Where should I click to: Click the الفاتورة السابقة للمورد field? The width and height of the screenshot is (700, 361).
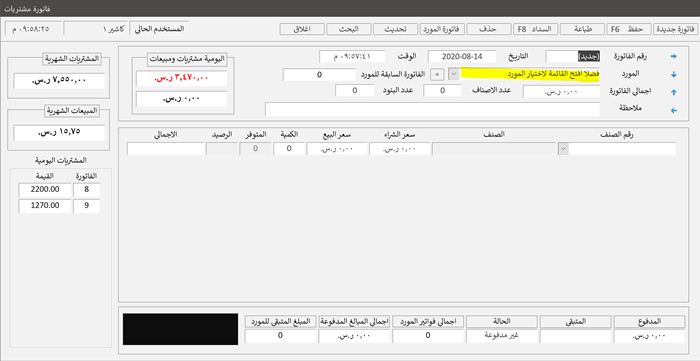coord(319,74)
